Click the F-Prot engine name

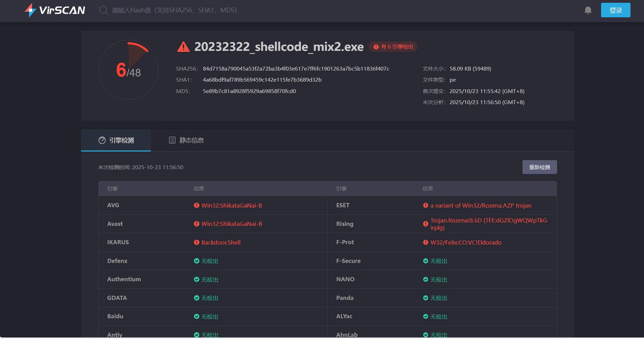point(345,242)
